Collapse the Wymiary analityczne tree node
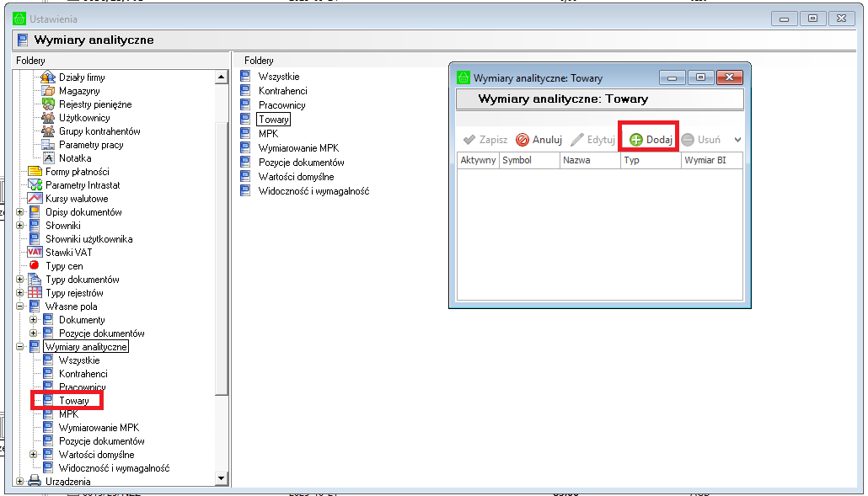 point(19,347)
